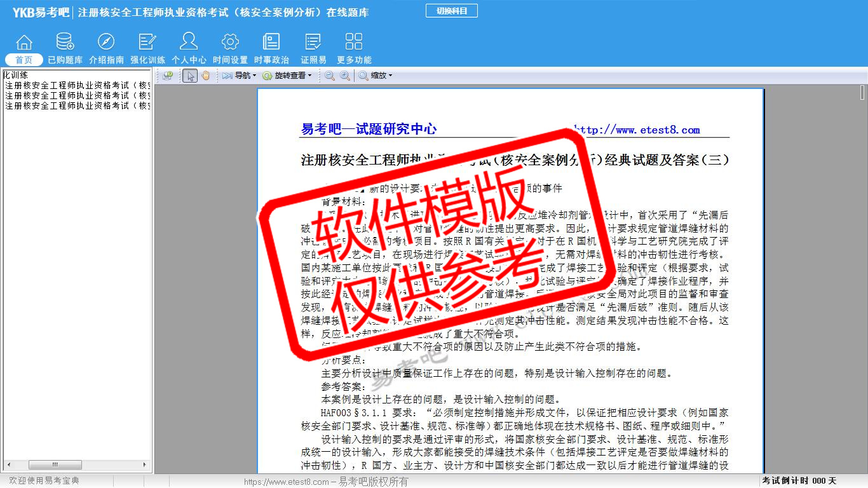Zoom in the document with plus magnifier
The height and width of the screenshot is (488, 868).
[344, 76]
